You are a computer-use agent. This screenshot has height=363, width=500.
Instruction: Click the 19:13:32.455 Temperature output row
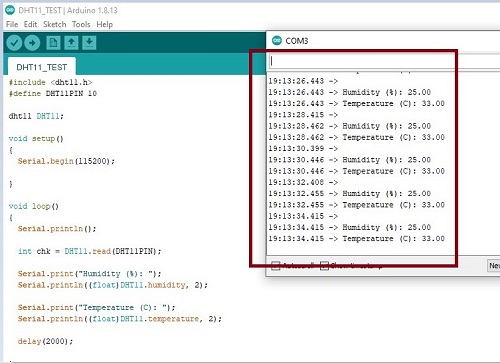pyautogui.click(x=357, y=205)
